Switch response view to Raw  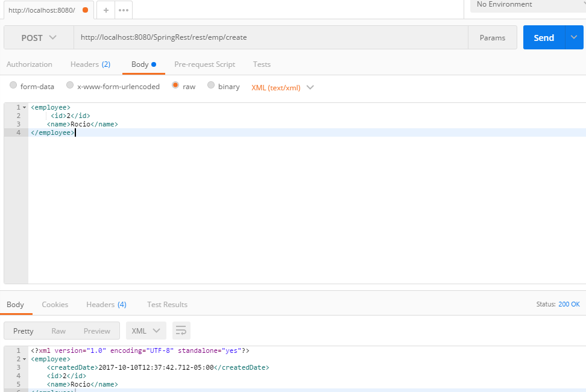click(x=58, y=331)
